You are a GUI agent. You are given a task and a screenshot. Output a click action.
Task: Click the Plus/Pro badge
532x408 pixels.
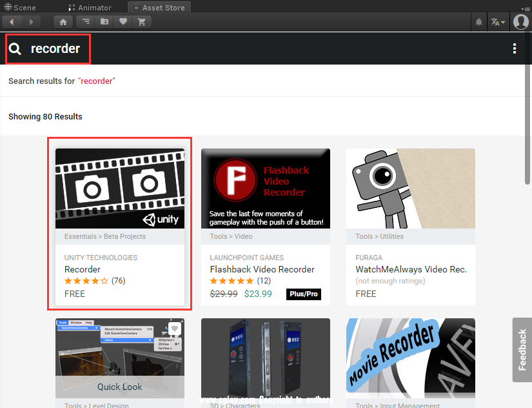[304, 294]
